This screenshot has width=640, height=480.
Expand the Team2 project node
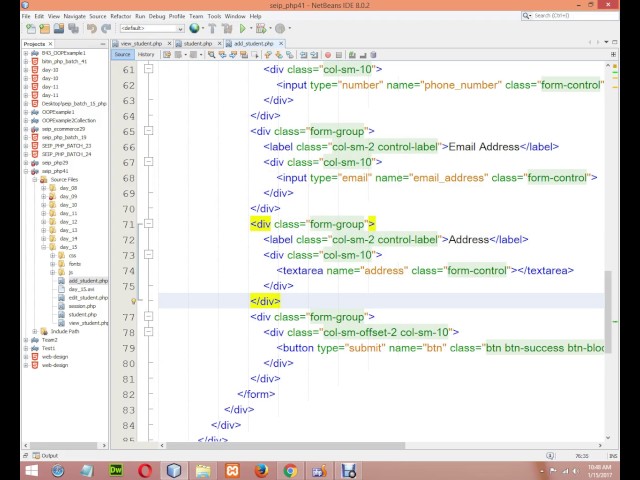[x=26, y=340]
